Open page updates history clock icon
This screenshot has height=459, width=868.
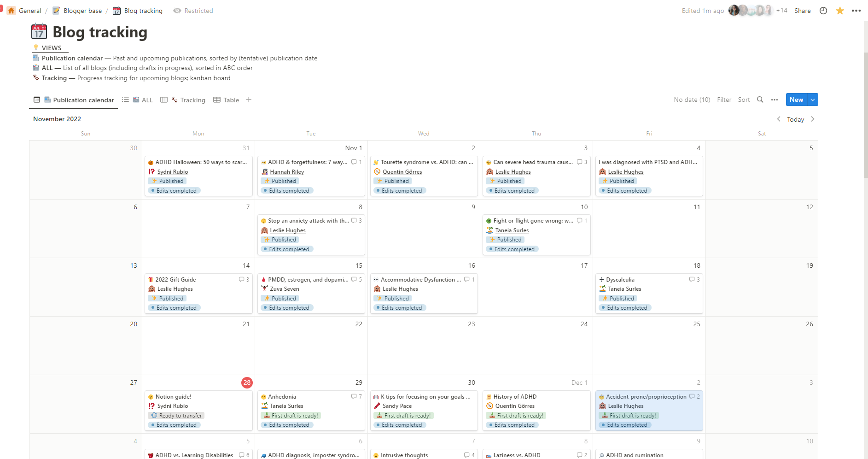(823, 11)
